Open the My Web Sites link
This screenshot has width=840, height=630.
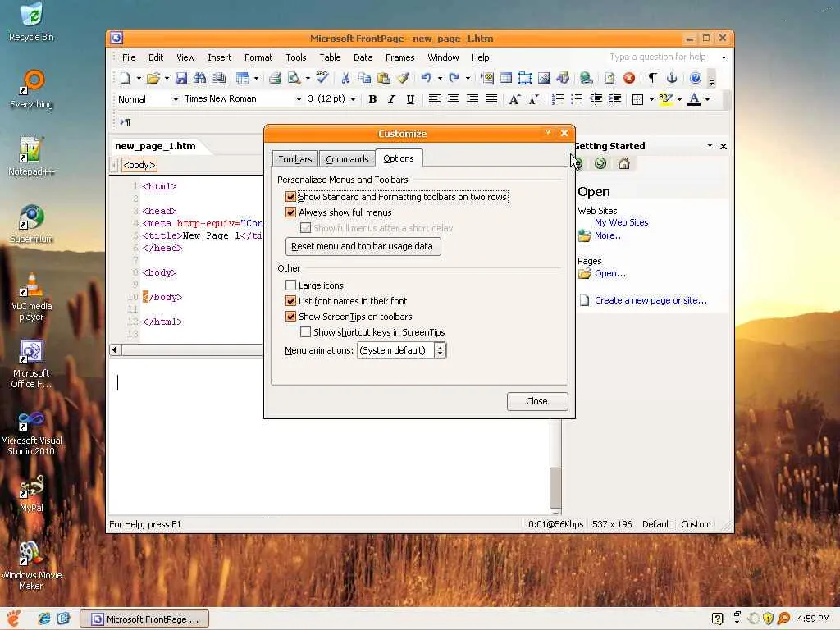(x=622, y=222)
